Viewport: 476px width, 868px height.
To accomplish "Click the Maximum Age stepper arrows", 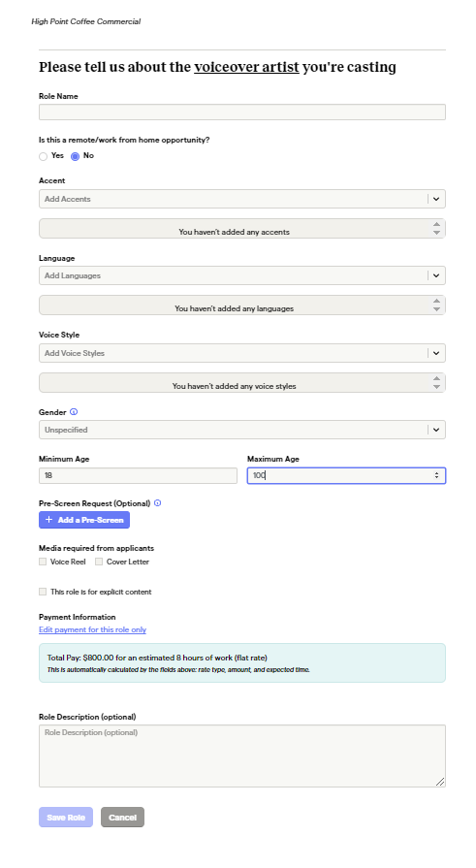I will tap(436, 475).
